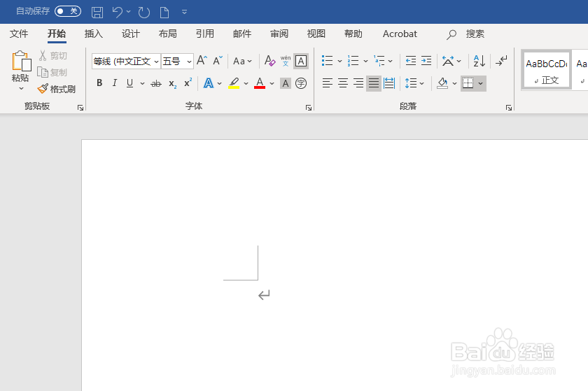Click the sort A-Z icon
This screenshot has width=588, height=391.
coord(479,61)
